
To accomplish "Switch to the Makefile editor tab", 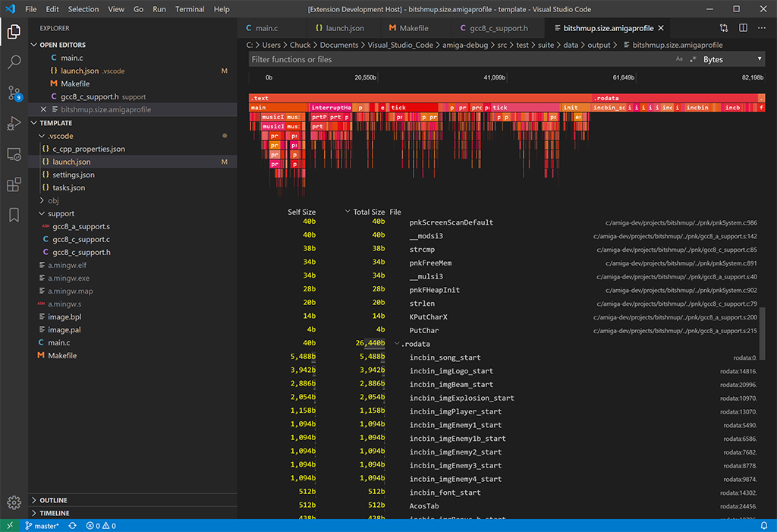I will click(409, 28).
